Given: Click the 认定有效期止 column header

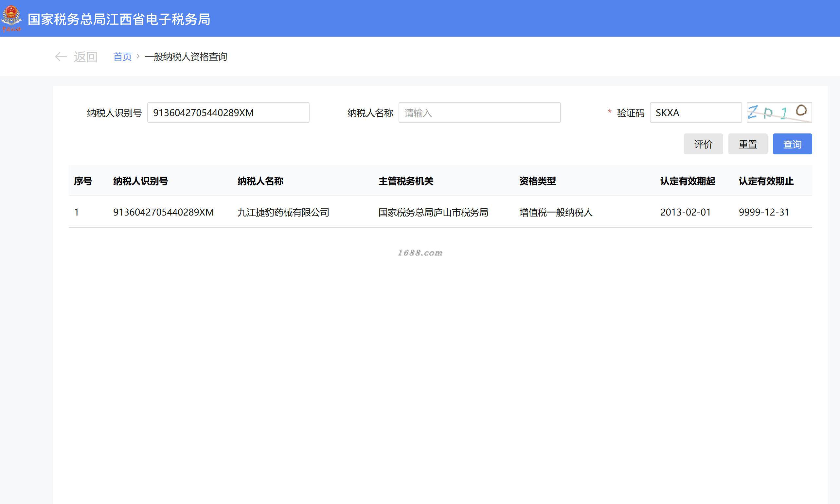Looking at the screenshot, I should (x=766, y=181).
